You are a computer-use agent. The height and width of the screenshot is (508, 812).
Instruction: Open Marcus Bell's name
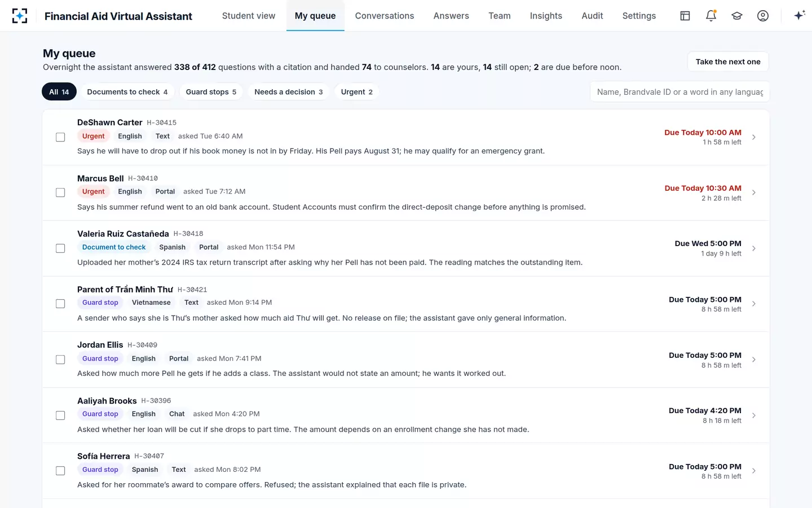100,178
